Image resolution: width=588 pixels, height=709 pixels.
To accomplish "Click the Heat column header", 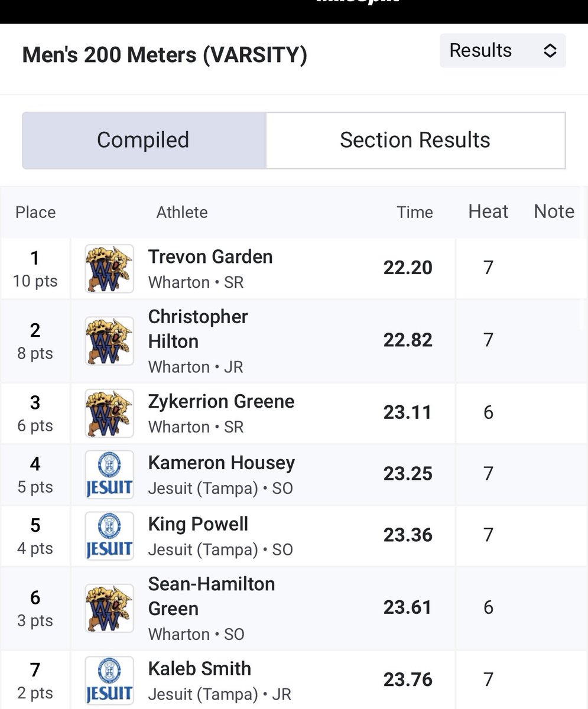I will [488, 212].
